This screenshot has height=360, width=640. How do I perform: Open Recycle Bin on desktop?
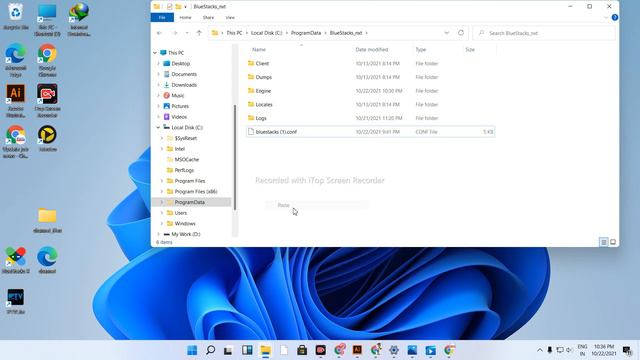[x=16, y=16]
